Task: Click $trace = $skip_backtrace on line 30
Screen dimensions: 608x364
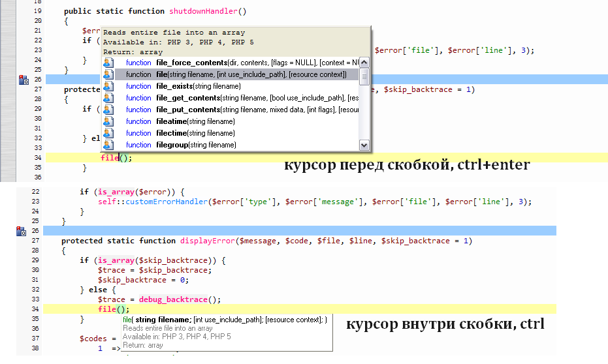Action: tap(155, 270)
